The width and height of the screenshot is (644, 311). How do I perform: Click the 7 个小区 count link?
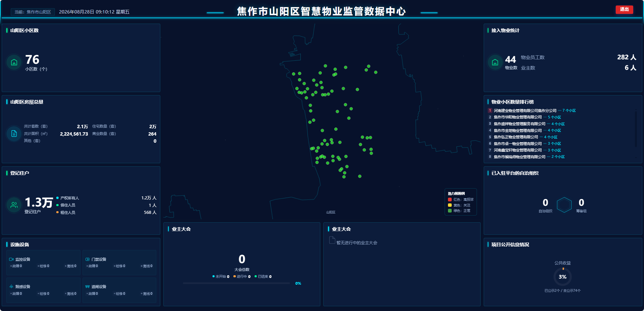pyautogui.click(x=569, y=111)
